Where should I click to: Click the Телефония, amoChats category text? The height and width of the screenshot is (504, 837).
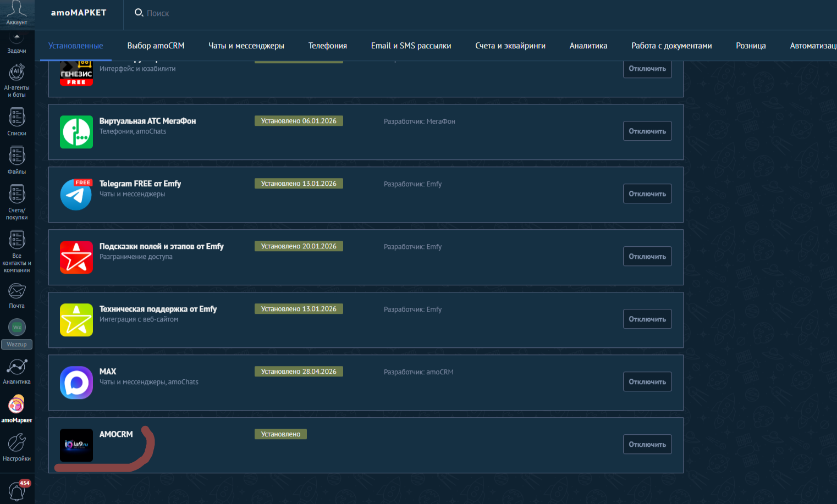[133, 131]
